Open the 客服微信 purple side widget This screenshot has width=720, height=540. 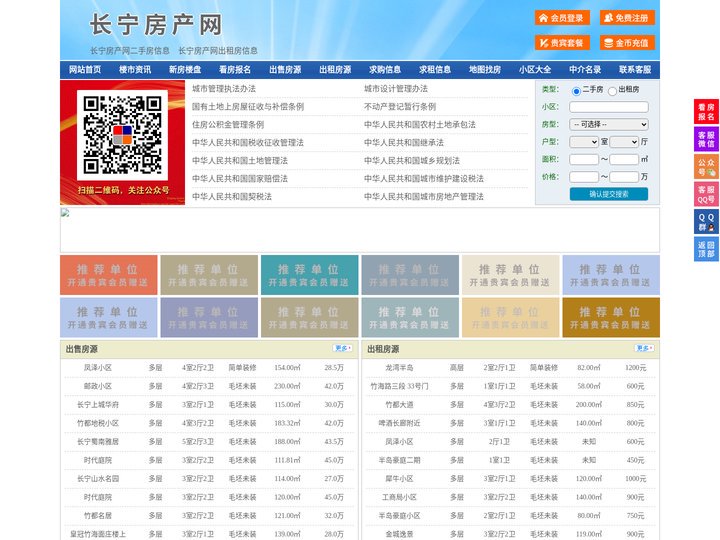point(706,139)
